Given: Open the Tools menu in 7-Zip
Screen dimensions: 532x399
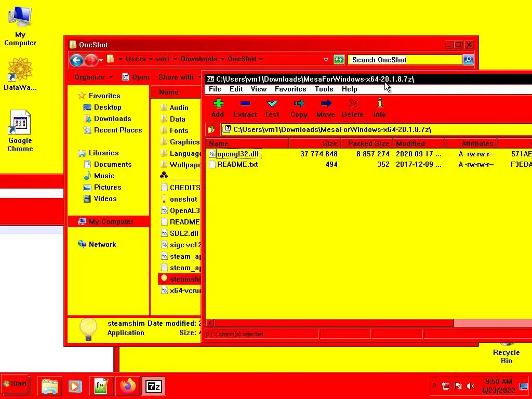Looking at the screenshot, I should [324, 89].
